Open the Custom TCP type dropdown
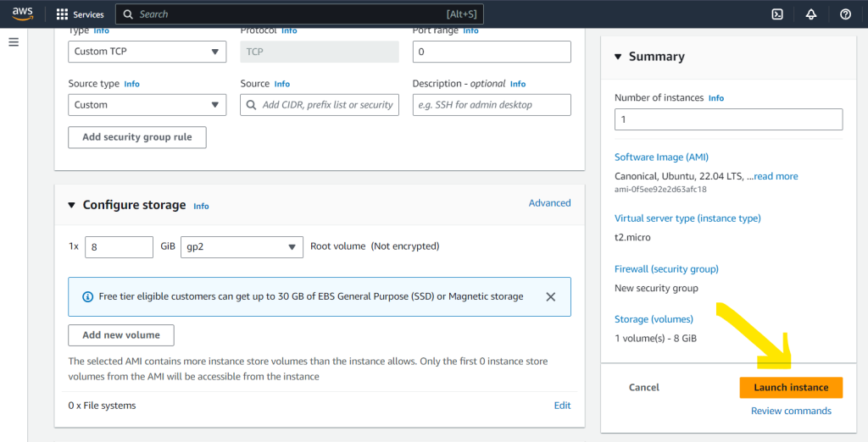 click(147, 52)
